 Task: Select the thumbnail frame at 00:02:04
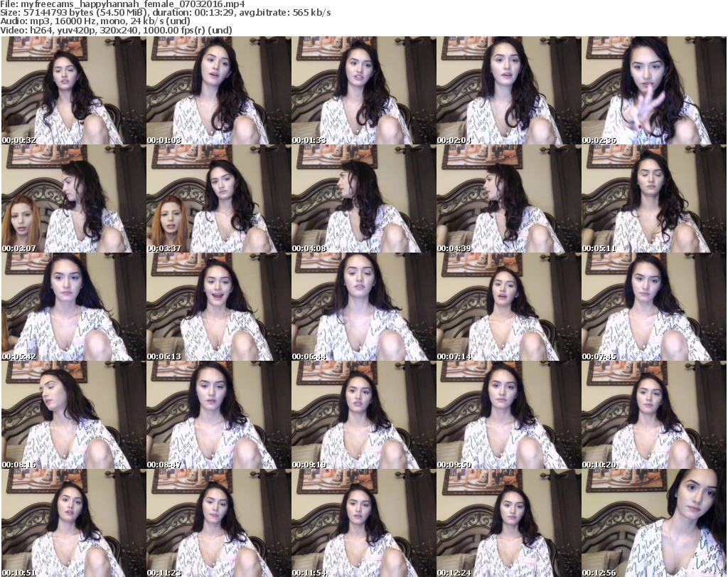point(508,90)
